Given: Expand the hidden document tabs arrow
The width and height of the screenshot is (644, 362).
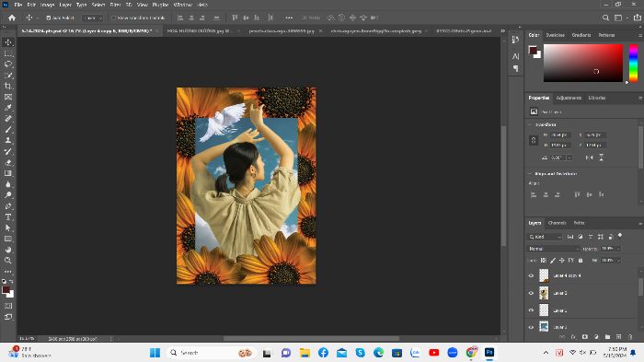Looking at the screenshot, I should coord(502,30).
